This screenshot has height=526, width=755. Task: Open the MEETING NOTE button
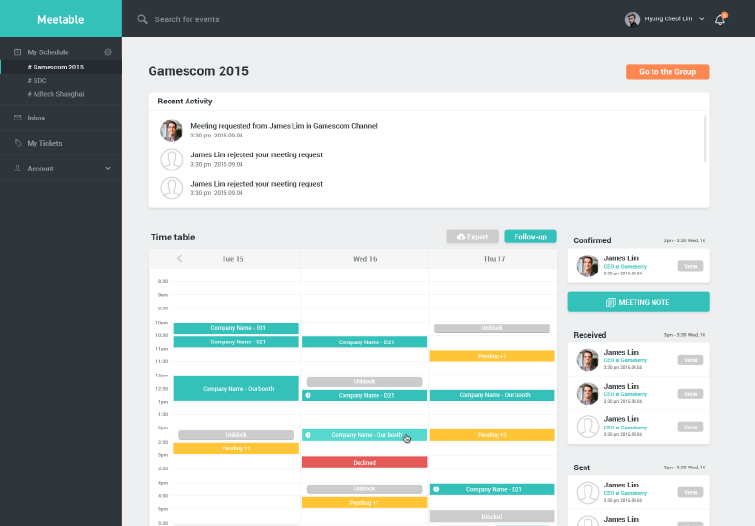pos(638,302)
